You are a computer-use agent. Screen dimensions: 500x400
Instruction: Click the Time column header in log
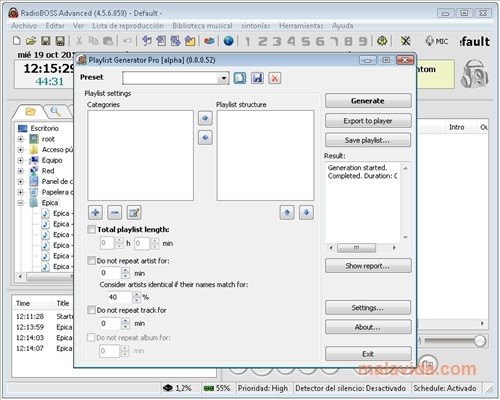(23, 303)
